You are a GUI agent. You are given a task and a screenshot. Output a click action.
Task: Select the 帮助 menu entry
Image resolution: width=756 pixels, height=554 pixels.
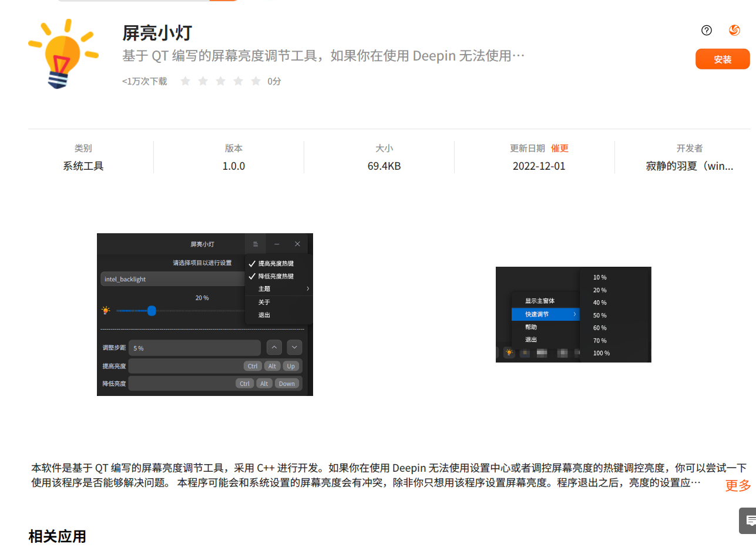[529, 327]
